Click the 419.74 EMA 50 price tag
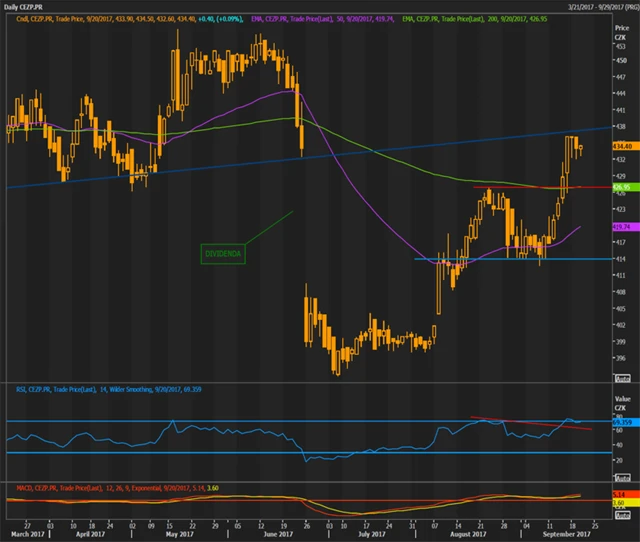 621,227
